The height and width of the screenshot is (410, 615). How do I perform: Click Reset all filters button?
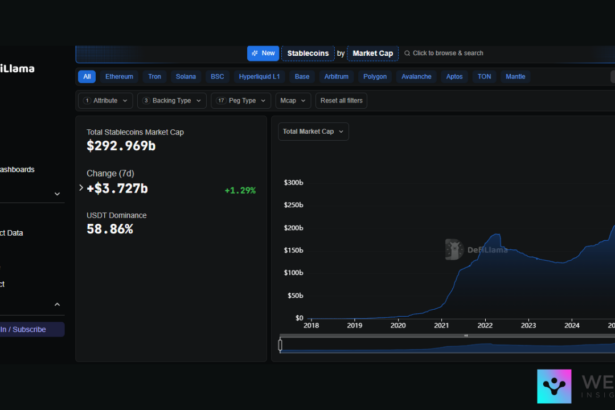point(343,101)
